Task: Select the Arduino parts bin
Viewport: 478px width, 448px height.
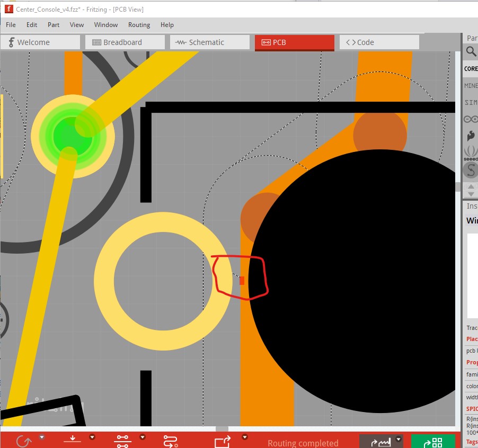Action: pos(471,119)
